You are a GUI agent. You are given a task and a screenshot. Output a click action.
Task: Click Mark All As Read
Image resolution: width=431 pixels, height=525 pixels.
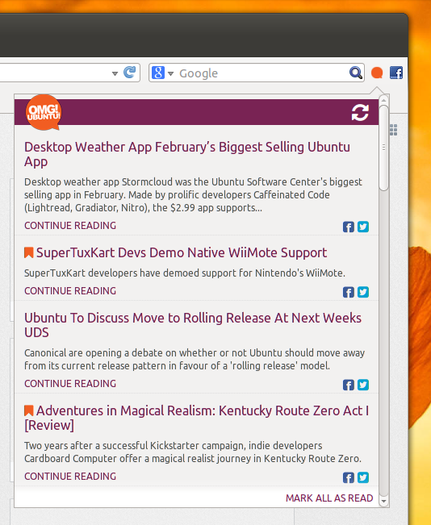329,498
